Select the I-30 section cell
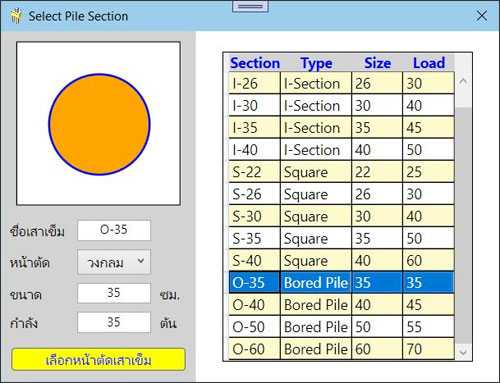 [255, 105]
